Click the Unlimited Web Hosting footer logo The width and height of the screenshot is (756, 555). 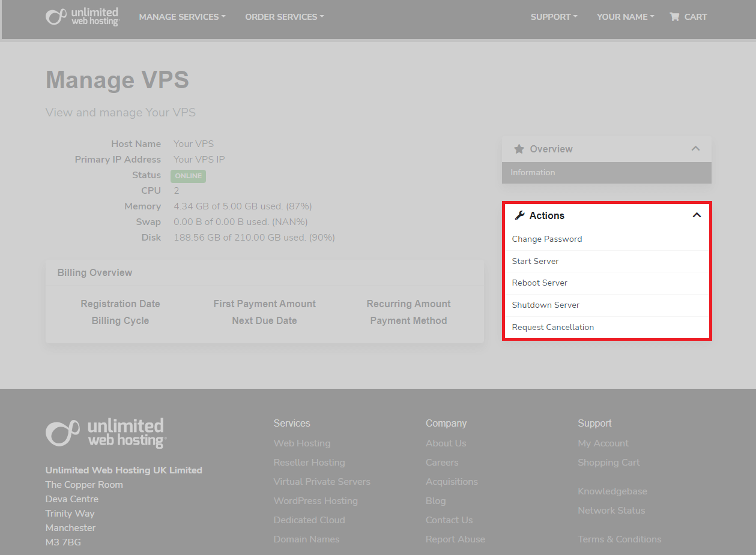coord(106,433)
